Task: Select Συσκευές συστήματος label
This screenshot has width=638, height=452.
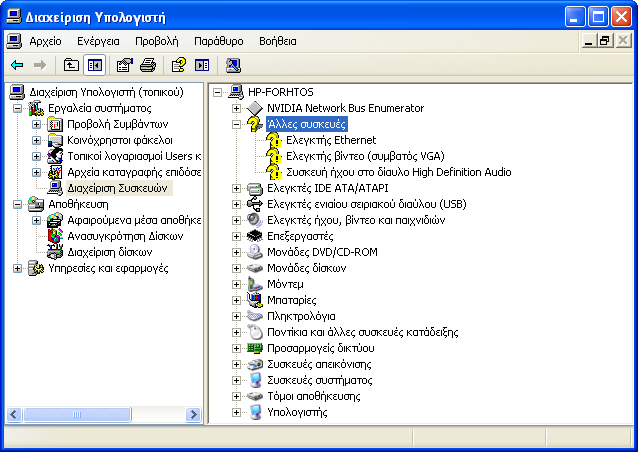Action: pyautogui.click(x=319, y=380)
